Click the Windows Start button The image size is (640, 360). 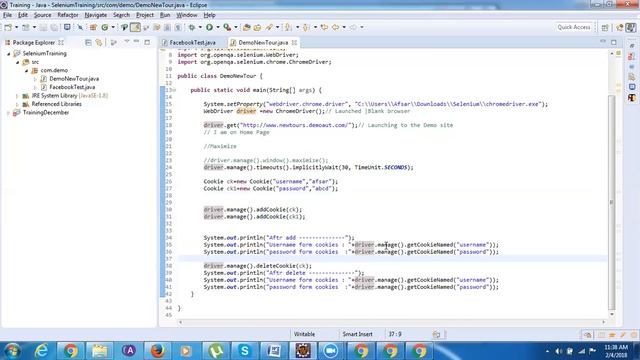[x=12, y=351]
